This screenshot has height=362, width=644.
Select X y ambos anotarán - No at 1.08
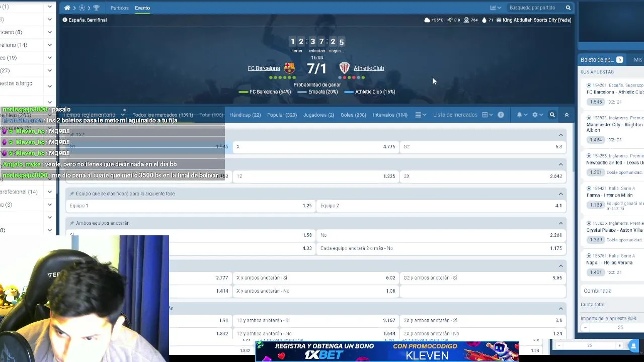[316, 291]
